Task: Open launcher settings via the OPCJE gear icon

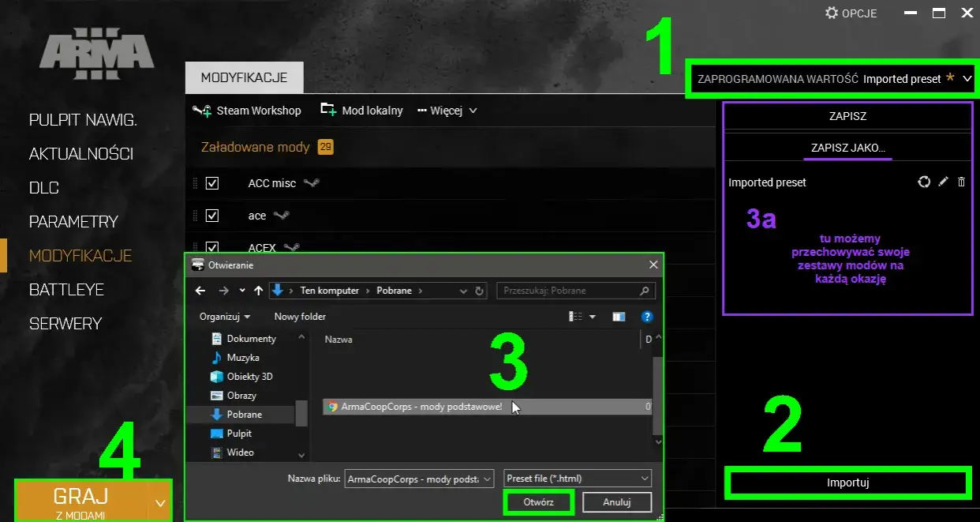Action: tap(832, 13)
